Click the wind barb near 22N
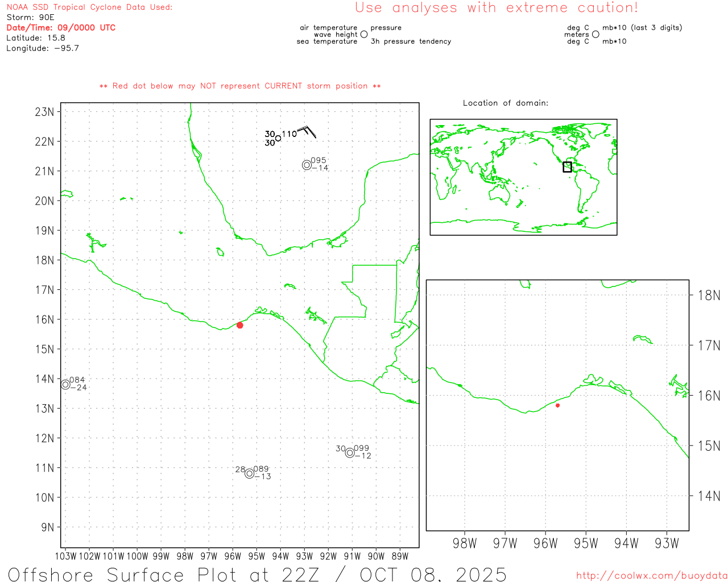 (306, 131)
